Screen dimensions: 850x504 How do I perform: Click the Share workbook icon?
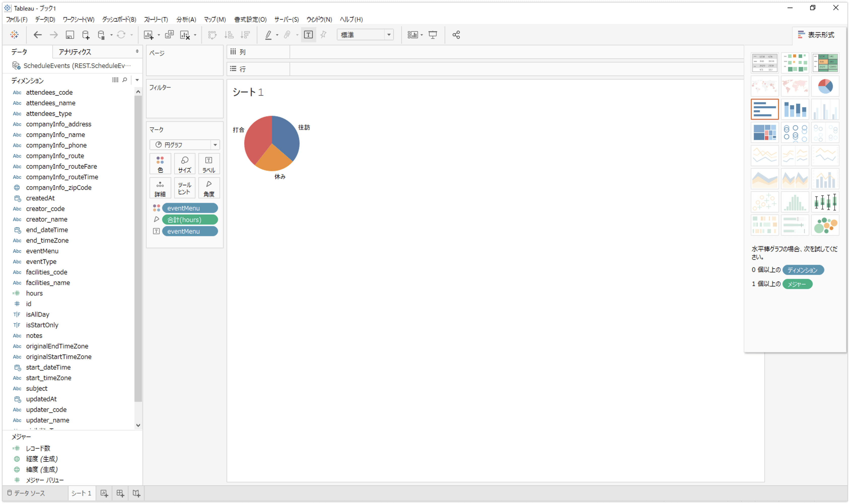click(x=456, y=35)
